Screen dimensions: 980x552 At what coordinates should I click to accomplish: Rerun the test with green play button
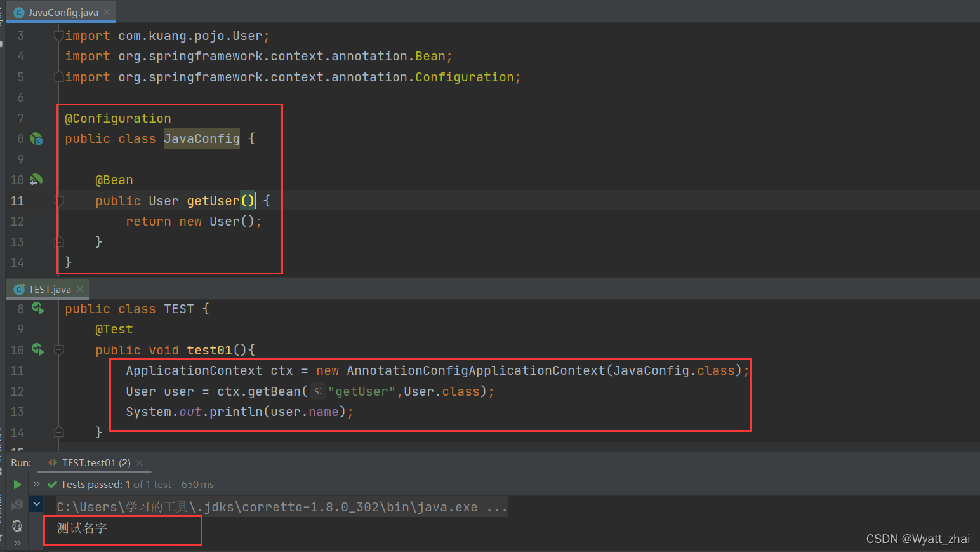(x=17, y=485)
